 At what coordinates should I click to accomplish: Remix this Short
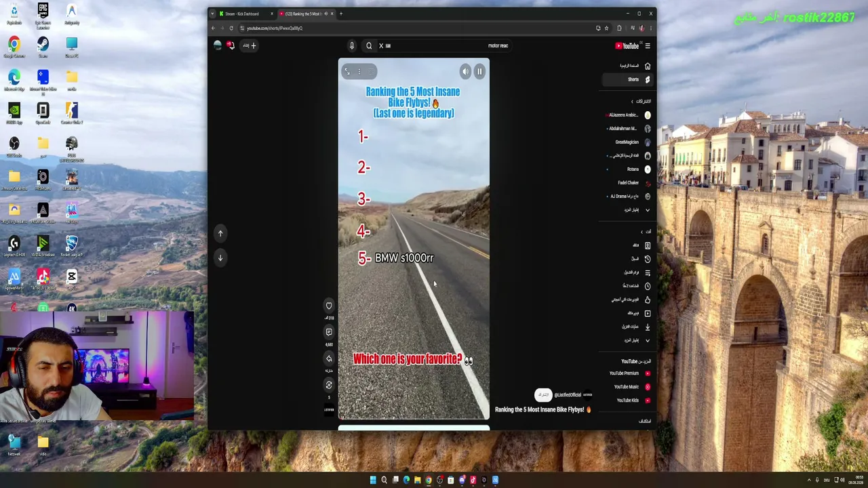(x=329, y=385)
